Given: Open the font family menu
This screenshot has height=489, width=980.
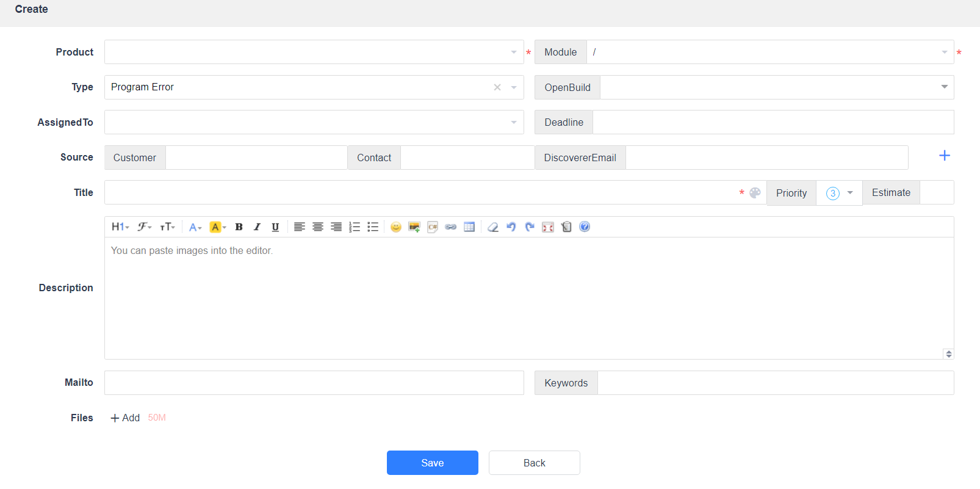Looking at the screenshot, I should coord(144,227).
